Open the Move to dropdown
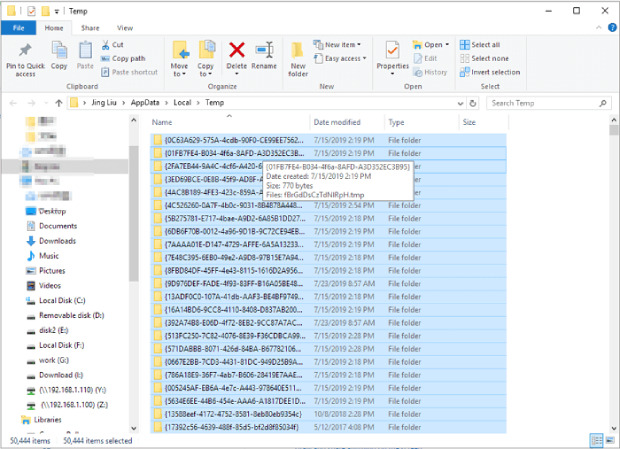The image size is (620, 449). (x=179, y=70)
